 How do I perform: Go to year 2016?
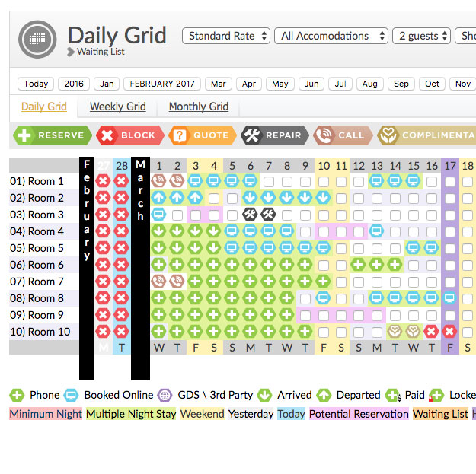[74, 84]
